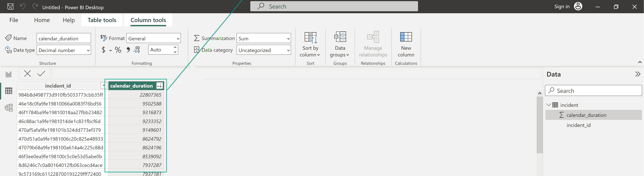Cancel formula with X icon
This screenshot has height=176, width=644.
27,74
